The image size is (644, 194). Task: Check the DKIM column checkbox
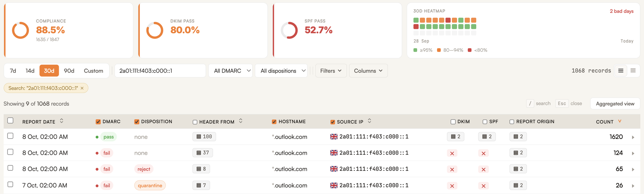(453, 122)
